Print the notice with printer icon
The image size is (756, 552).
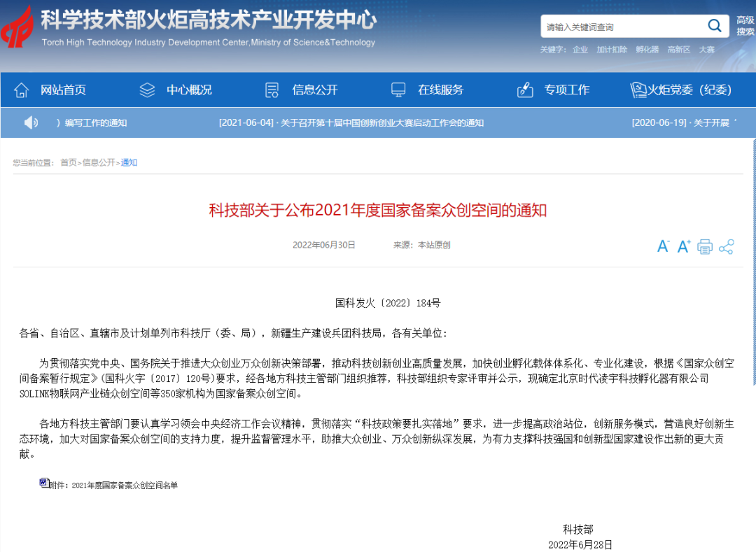pos(705,246)
